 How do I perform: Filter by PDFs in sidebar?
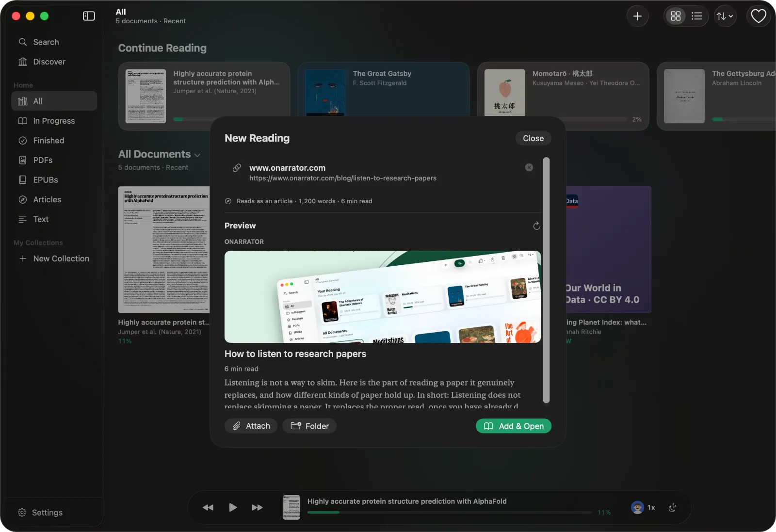click(54, 160)
